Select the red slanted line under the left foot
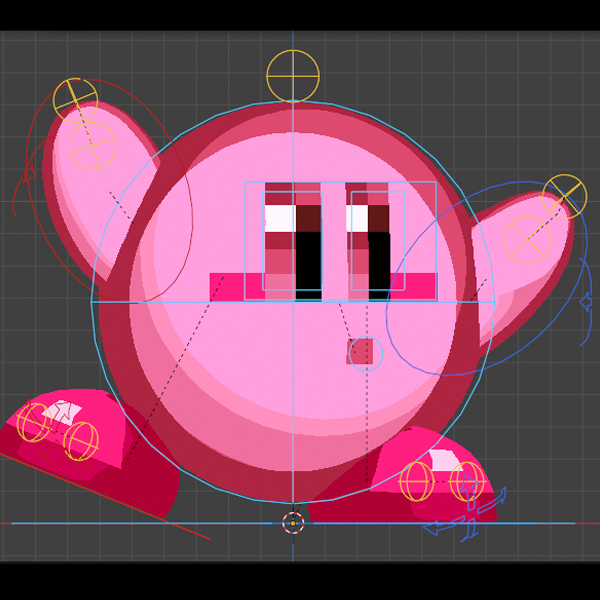This screenshot has width=600, height=600. (x=105, y=496)
